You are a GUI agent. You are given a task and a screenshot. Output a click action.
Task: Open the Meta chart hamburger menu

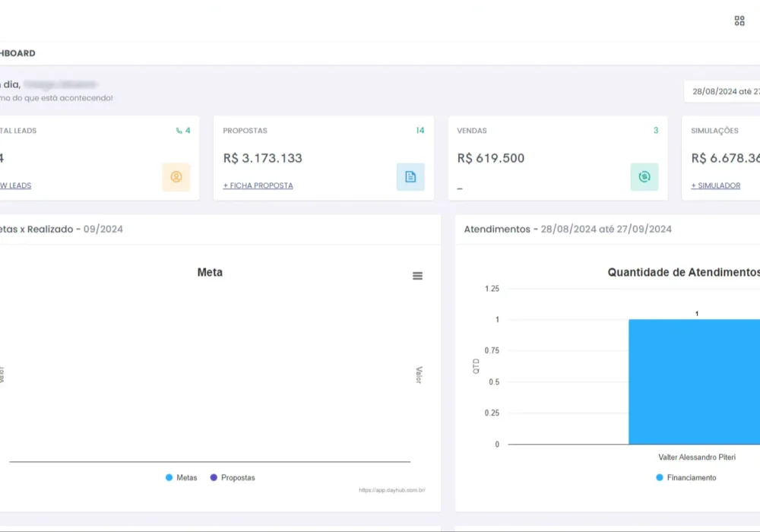point(417,276)
